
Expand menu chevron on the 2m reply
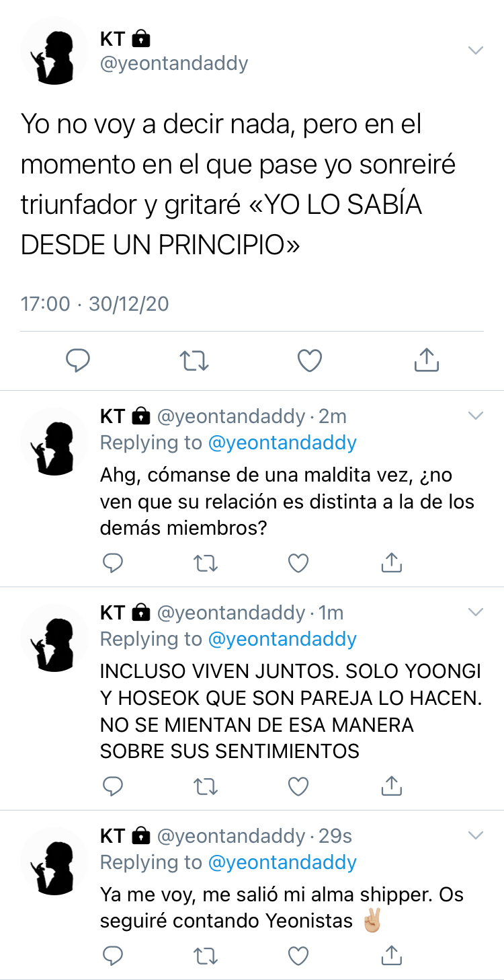(476, 416)
